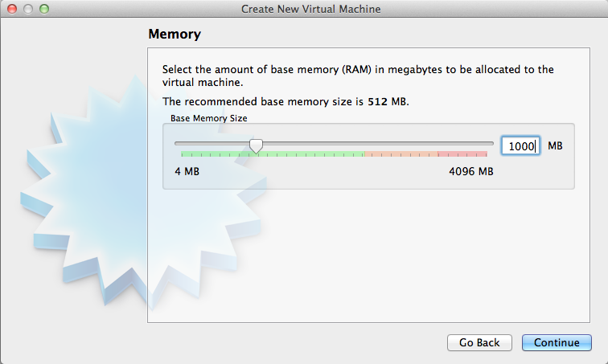Focus the memory size field showing 1000

[520, 146]
